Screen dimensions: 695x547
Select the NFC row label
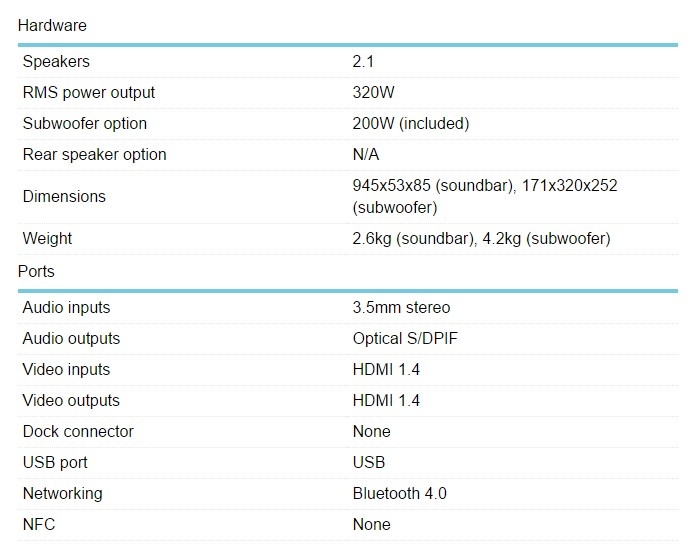point(39,525)
